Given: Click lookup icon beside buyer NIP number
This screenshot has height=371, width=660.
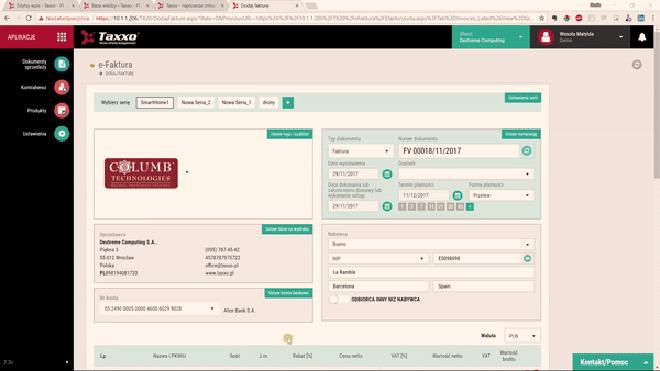Looking at the screenshot, I should tap(527, 258).
